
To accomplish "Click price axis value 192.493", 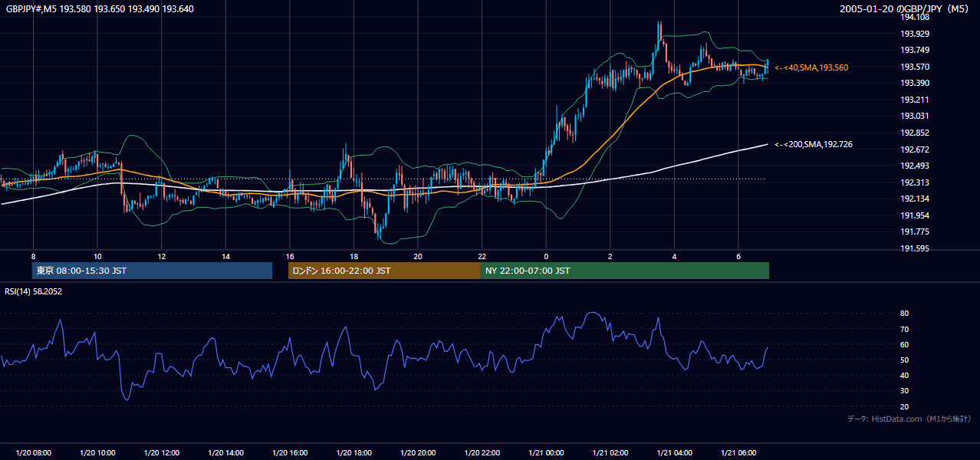I will click(914, 166).
